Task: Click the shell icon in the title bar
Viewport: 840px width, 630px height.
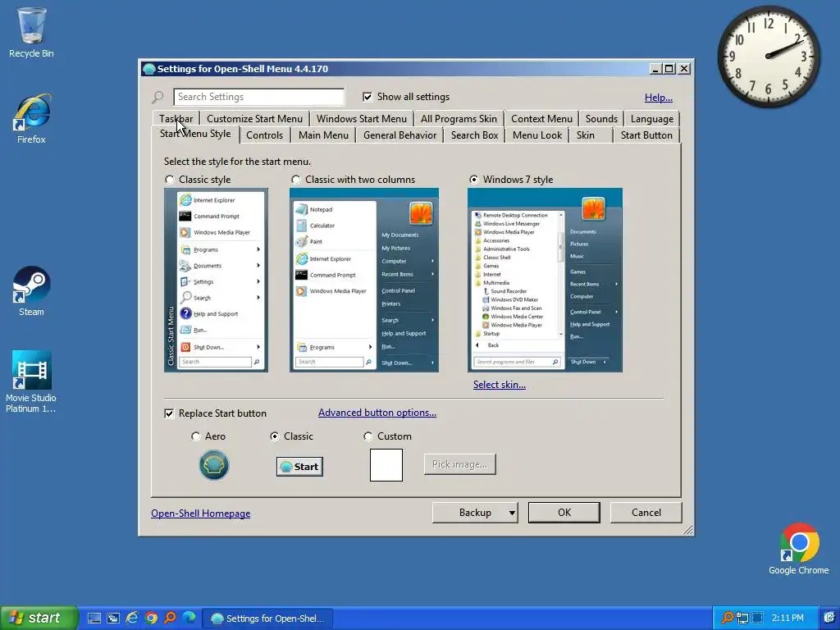Action: [x=149, y=69]
